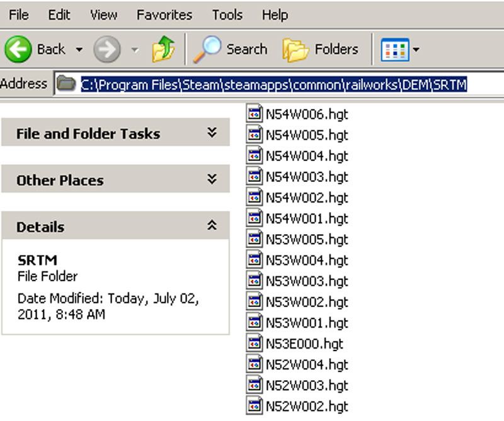The height and width of the screenshot is (421, 504).
Task: Open the Search pane
Action: click(x=231, y=49)
